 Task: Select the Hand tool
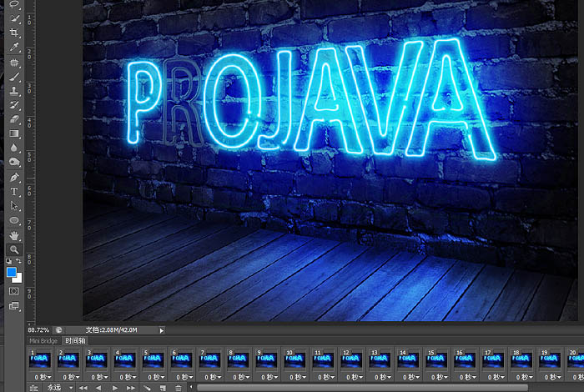[x=14, y=235]
